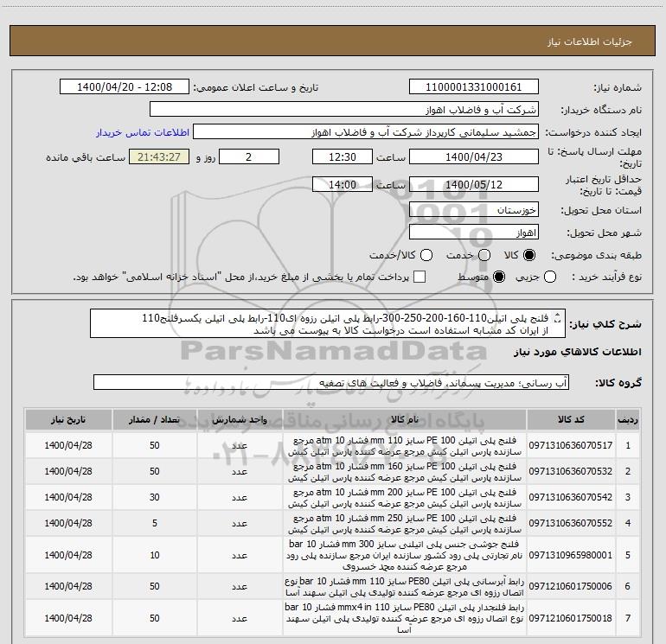Click the ردیف column header
Viewport: 666px width, 644px height.
[628, 420]
